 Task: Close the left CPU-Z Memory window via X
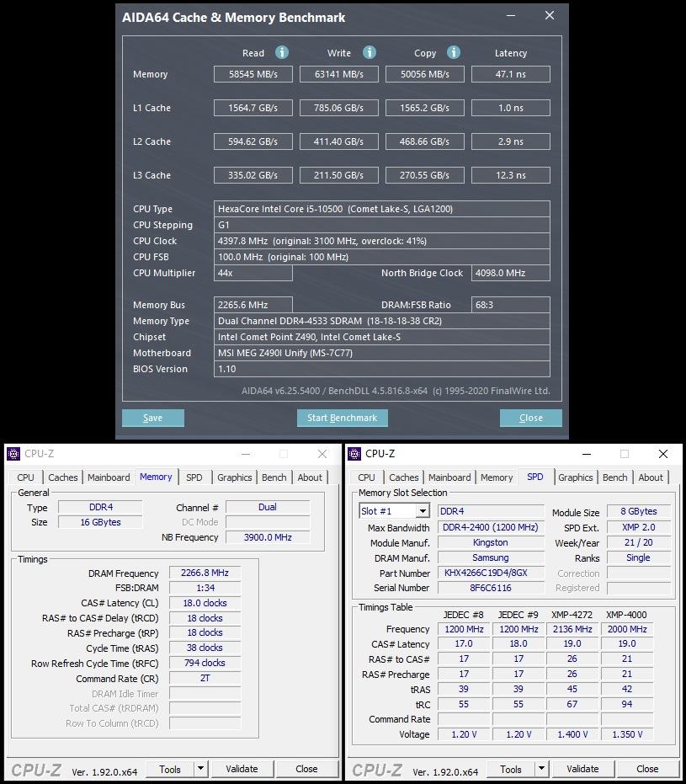click(322, 454)
